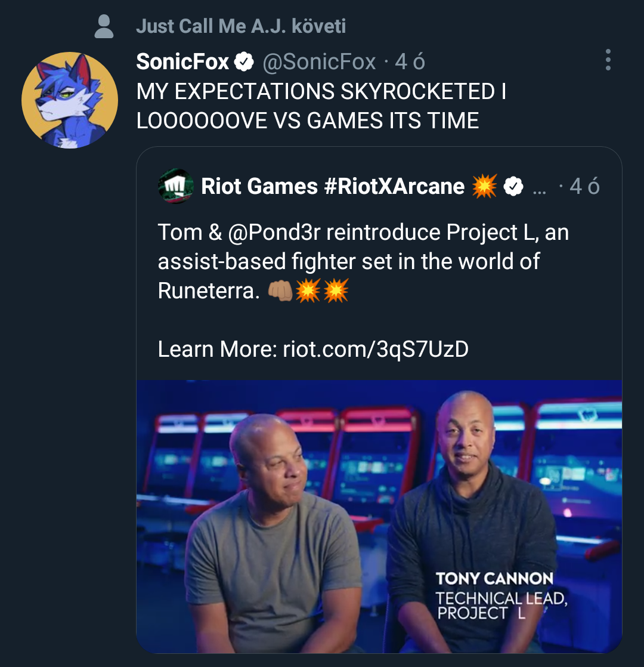644x667 pixels.
Task: Click the quoted tweet's "4 ó" timestamp
Action: 584,186
